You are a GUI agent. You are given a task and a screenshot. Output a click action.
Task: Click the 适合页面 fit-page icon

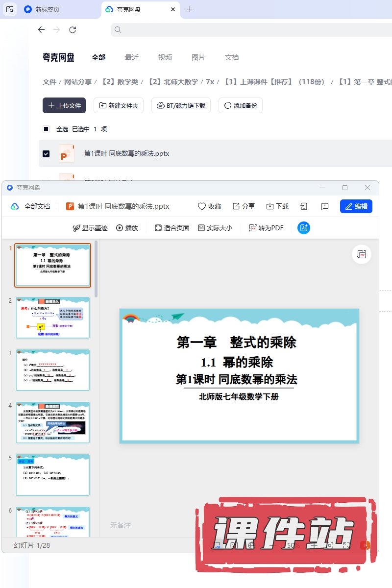click(158, 228)
